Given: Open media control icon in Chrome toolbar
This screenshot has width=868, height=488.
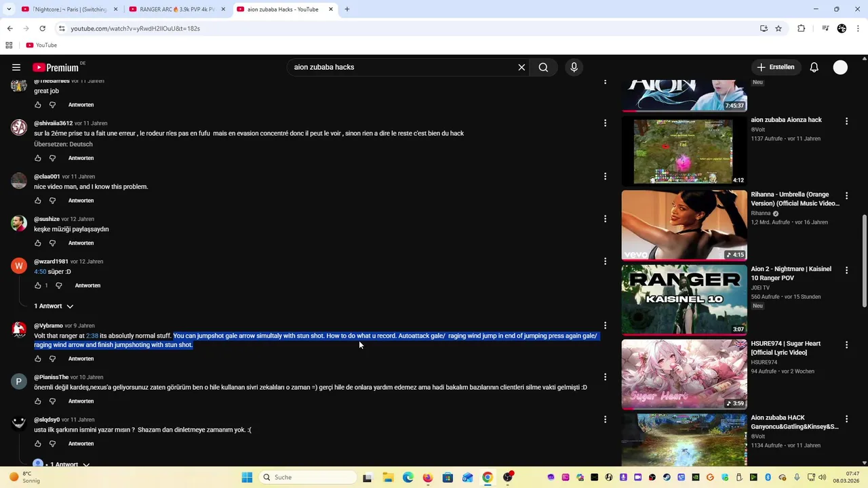Looking at the screenshot, I should (x=825, y=28).
